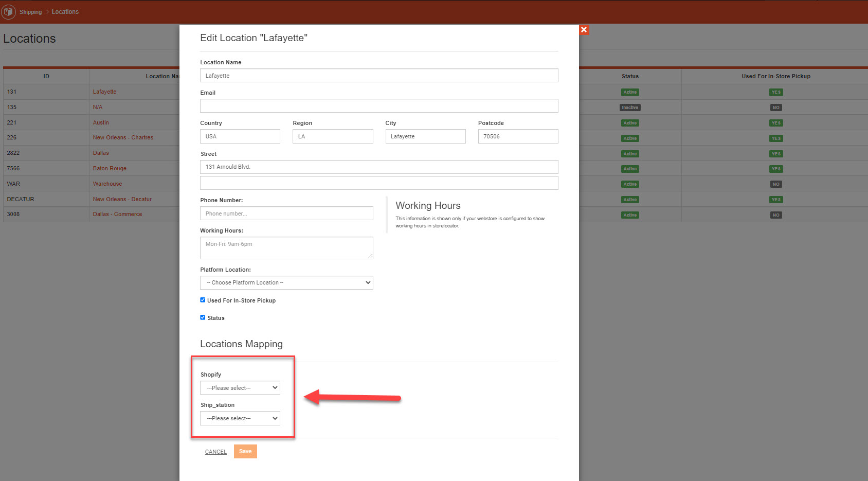Screen dimensions: 868x481
Task: Click Active badge in Lafayette row
Action: click(x=630, y=92)
